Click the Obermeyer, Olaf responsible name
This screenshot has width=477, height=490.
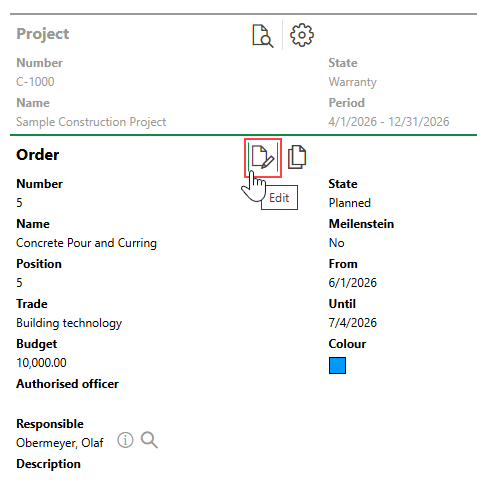(60, 443)
